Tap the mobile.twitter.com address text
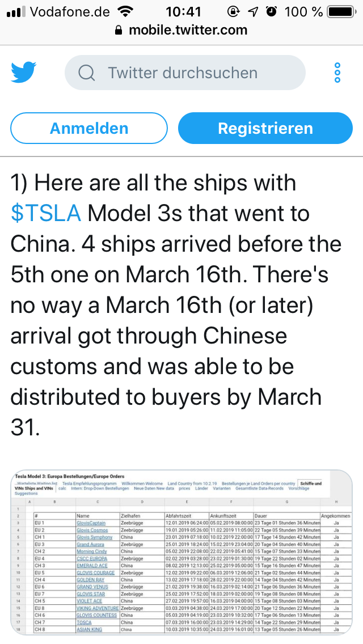Image resolution: width=363 pixels, height=644 pixels. [x=188, y=31]
